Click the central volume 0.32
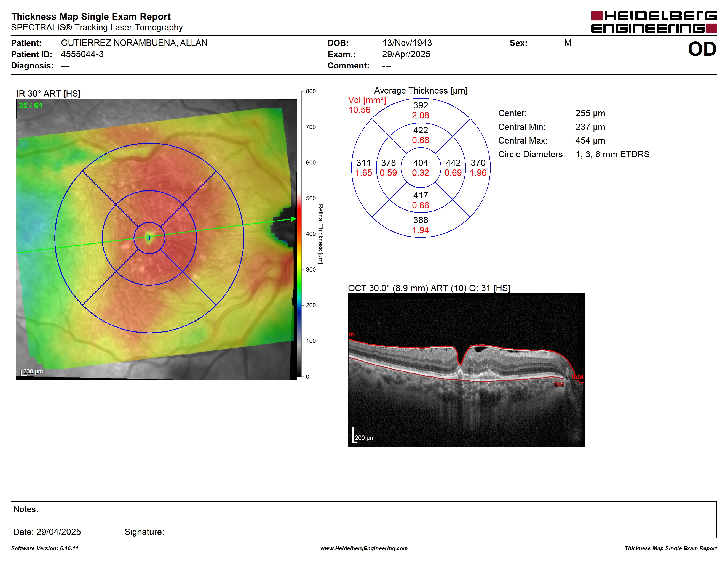This screenshot has height=563, width=728. (x=420, y=173)
